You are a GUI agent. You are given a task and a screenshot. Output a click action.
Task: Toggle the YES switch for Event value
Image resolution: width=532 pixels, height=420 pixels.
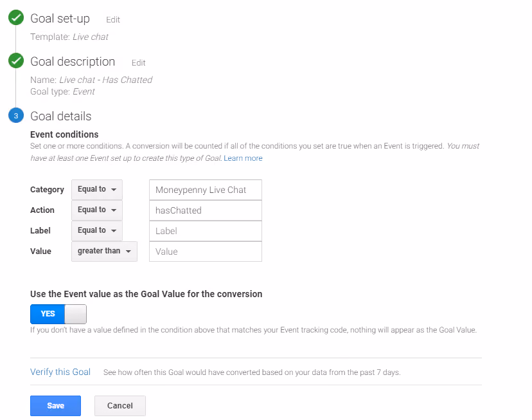[x=58, y=314]
